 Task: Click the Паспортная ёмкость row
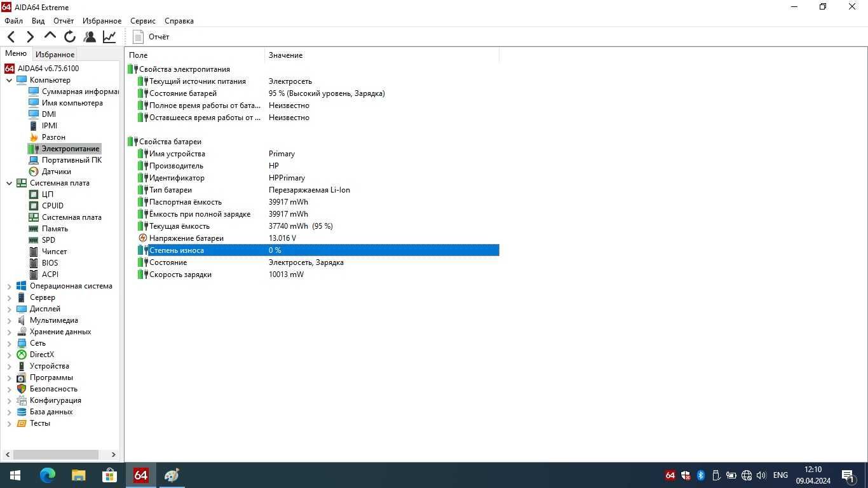point(318,202)
